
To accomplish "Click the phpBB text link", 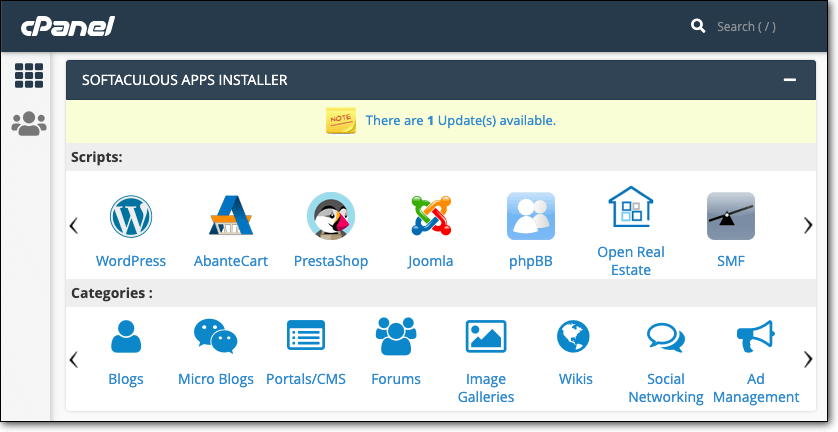I will (531, 261).
